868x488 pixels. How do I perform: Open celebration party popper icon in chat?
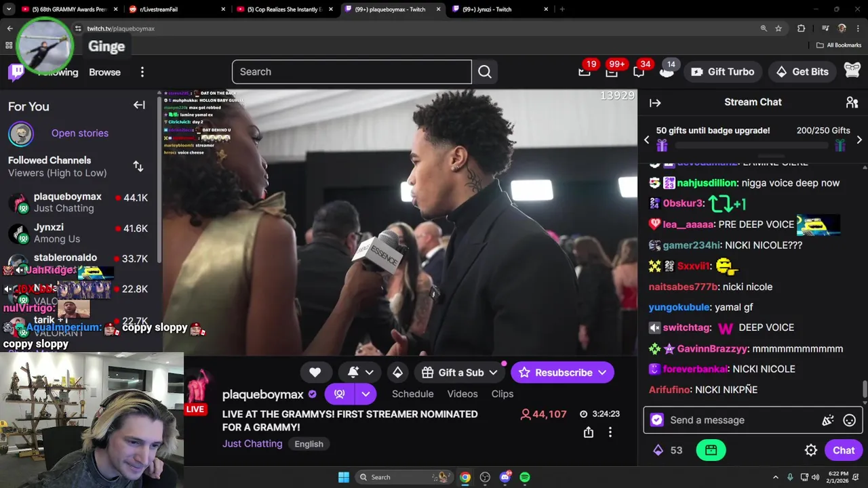[x=827, y=420]
